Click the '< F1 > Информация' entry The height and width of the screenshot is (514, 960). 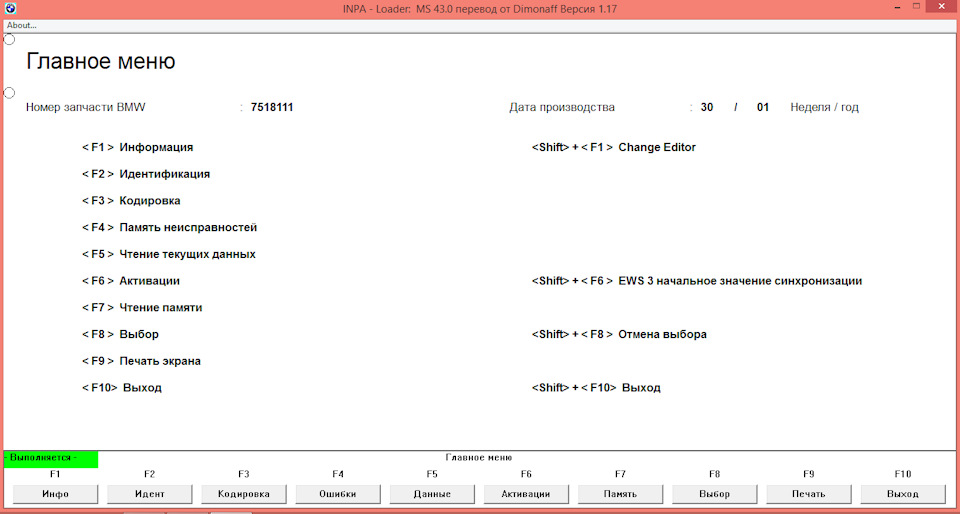[x=138, y=147]
